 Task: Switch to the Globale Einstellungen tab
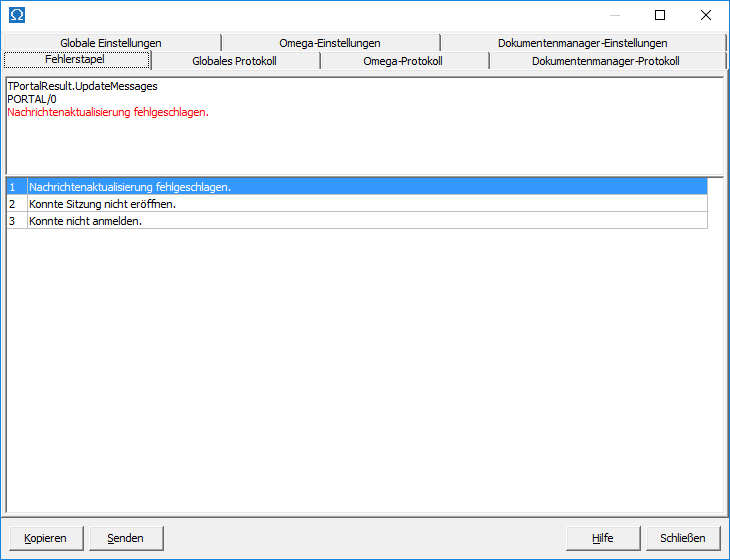(x=110, y=43)
